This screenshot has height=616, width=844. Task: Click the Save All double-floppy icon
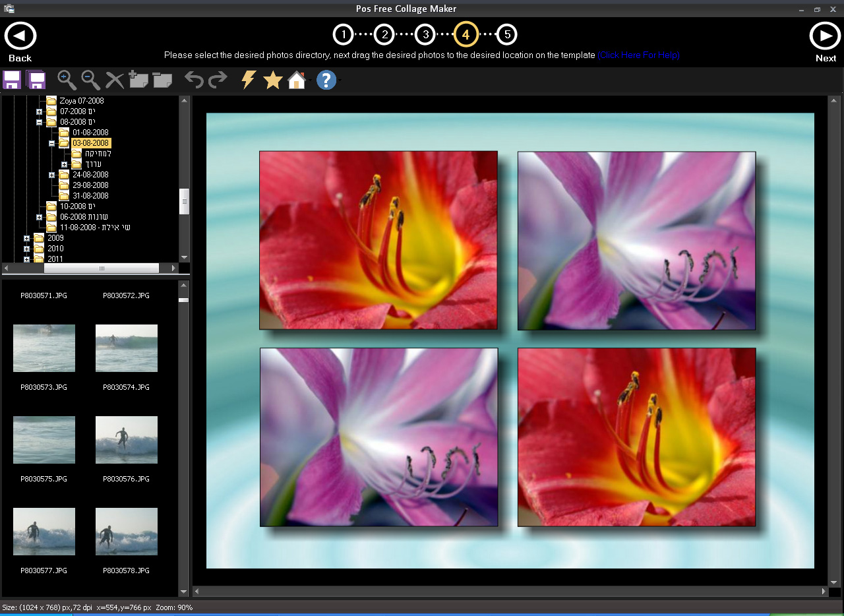coord(36,80)
